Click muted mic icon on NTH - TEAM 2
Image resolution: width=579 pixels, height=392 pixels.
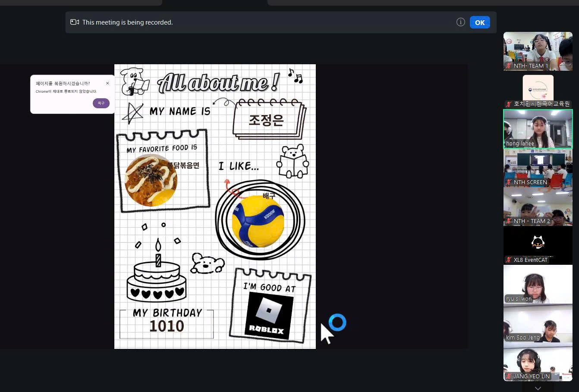tap(509, 221)
